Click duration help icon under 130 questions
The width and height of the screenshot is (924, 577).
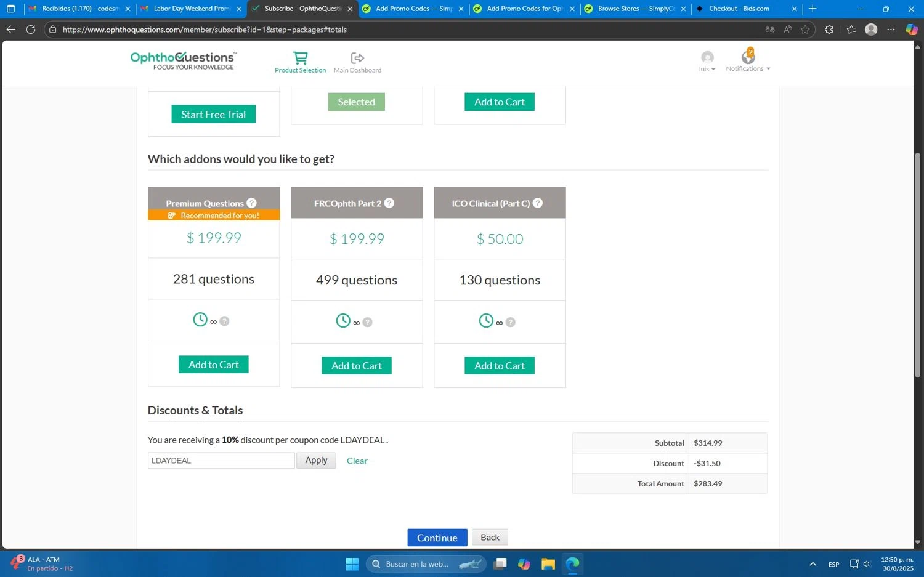point(511,322)
